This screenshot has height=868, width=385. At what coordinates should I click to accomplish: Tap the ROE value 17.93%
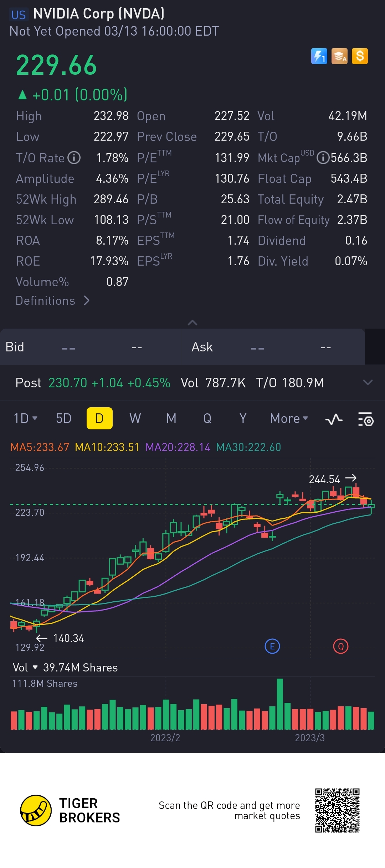click(109, 261)
